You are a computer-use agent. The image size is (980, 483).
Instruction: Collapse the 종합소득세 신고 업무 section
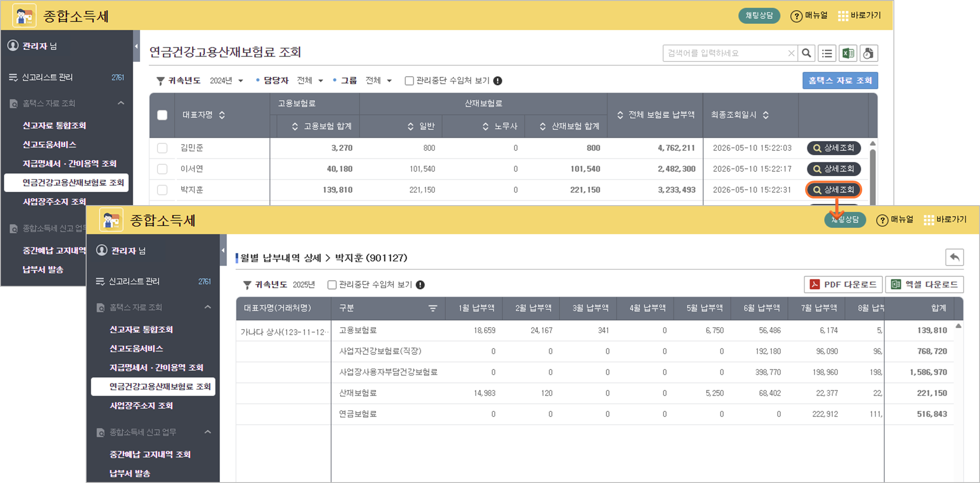(x=208, y=432)
